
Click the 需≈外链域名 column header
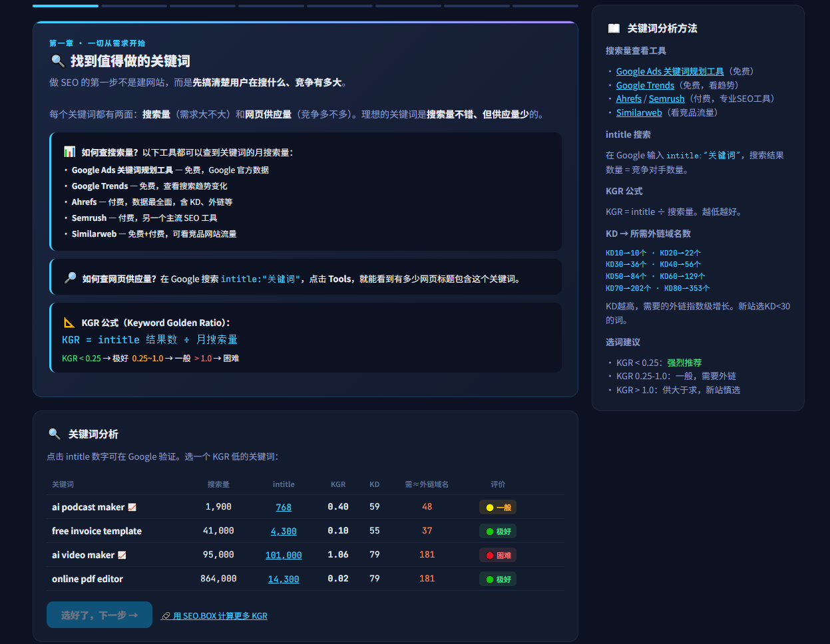[x=427, y=484]
